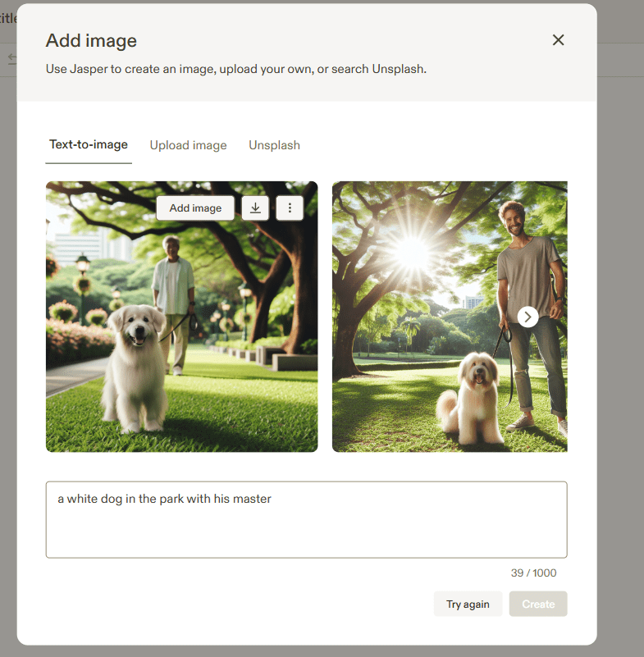Go to the Unsplash tab

(274, 145)
